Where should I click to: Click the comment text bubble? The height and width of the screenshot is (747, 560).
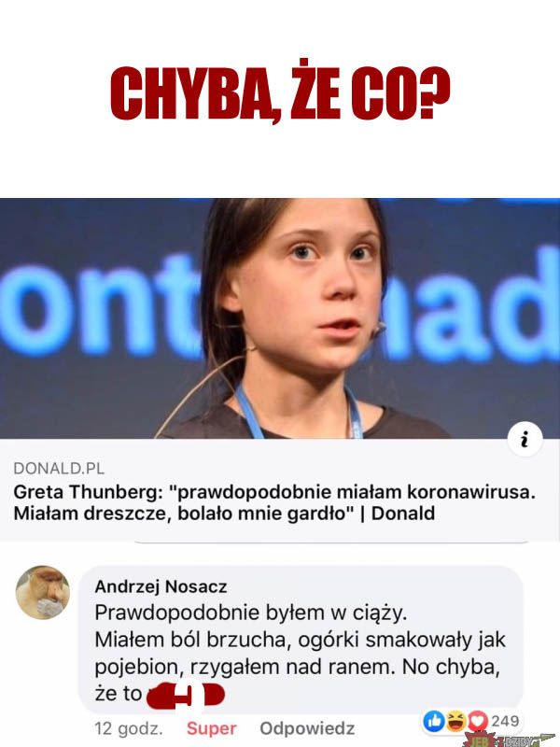[x=301, y=640]
